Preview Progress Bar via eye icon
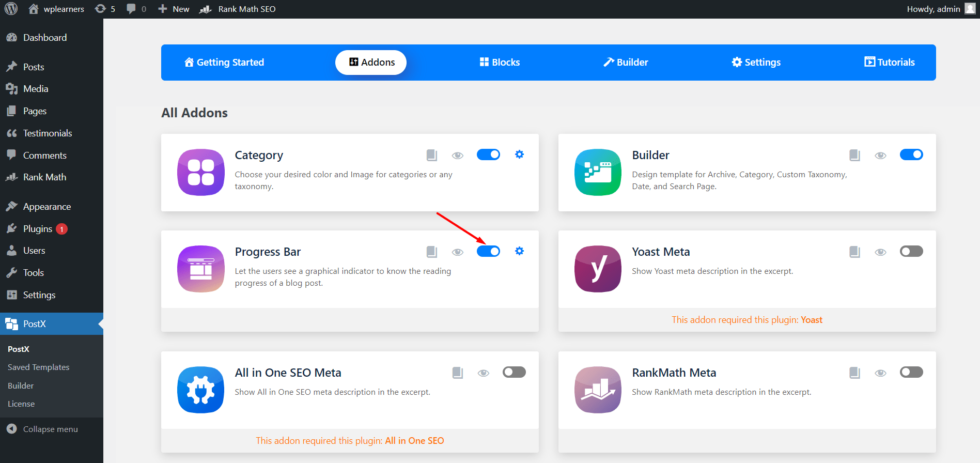Image resolution: width=980 pixels, height=463 pixels. point(458,252)
